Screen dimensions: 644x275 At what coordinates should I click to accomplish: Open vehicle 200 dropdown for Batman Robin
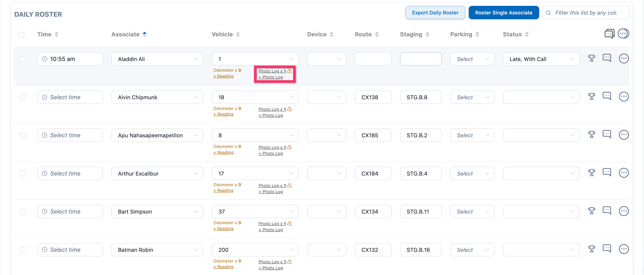pos(255,250)
